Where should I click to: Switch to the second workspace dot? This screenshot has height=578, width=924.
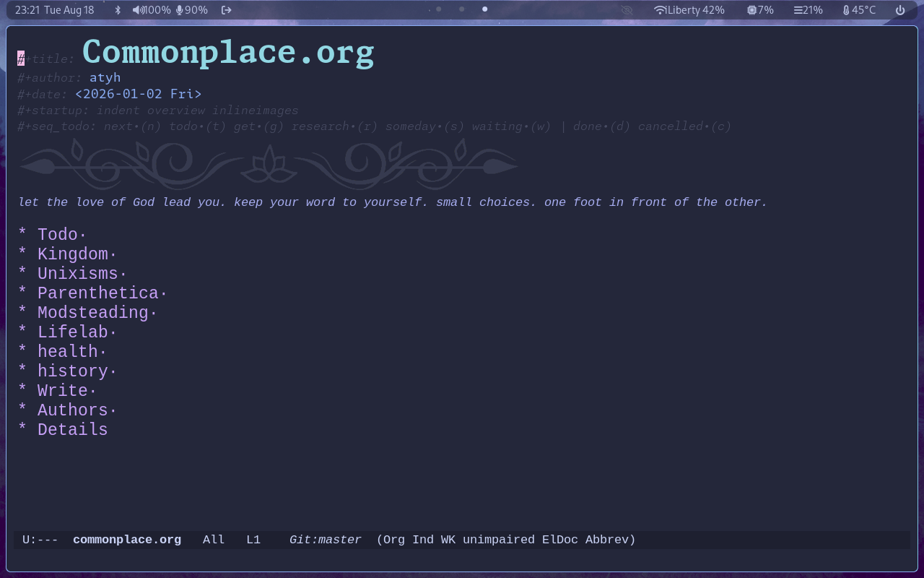[x=462, y=9]
